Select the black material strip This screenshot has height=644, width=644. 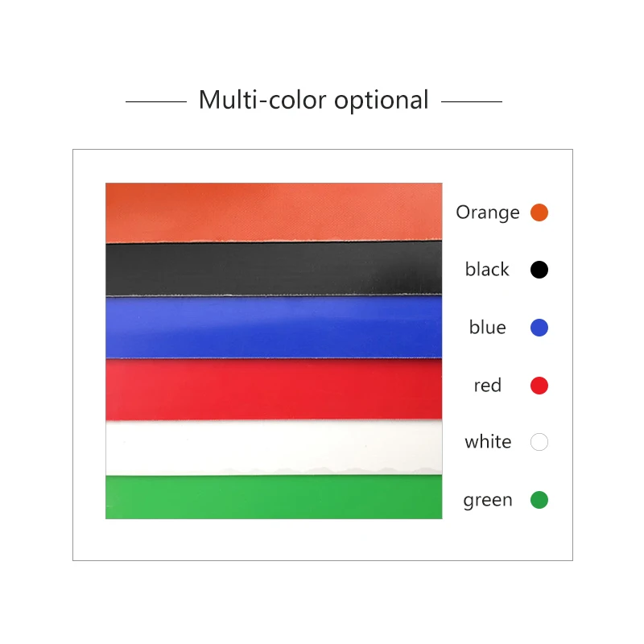[x=274, y=269]
